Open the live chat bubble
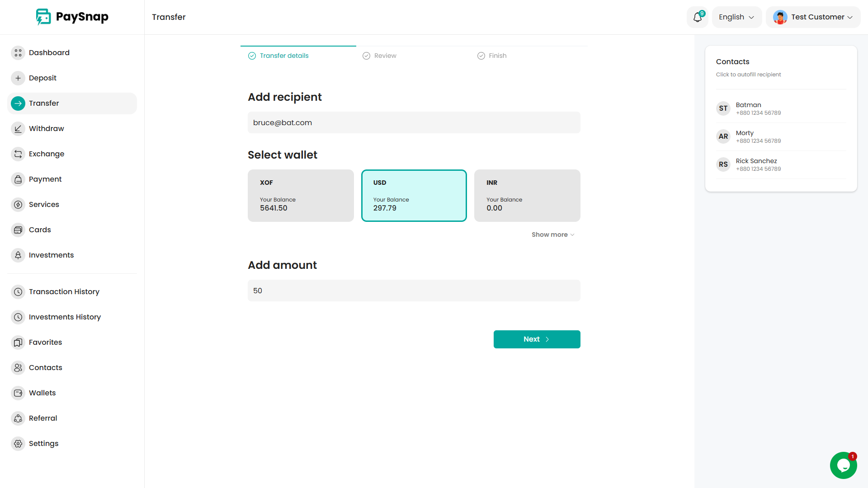This screenshot has width=868, height=488. tap(843, 465)
